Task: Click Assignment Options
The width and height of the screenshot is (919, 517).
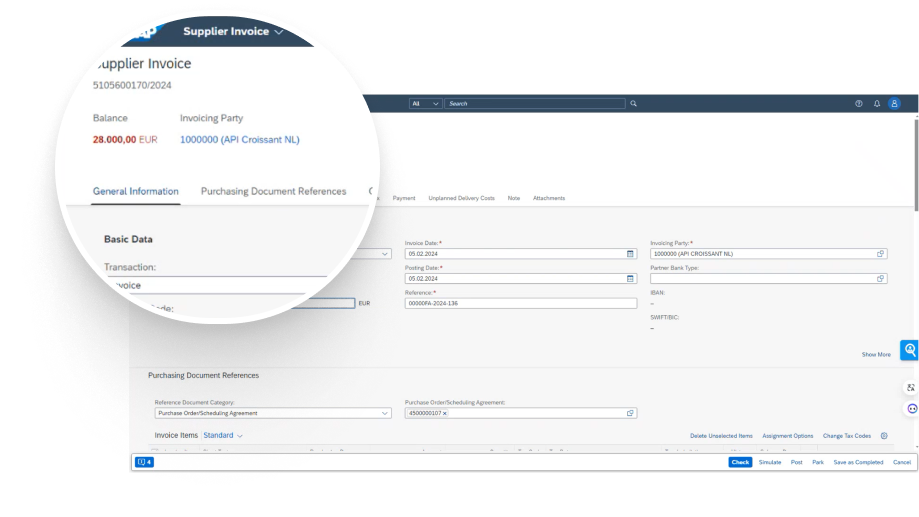Action: (x=787, y=436)
